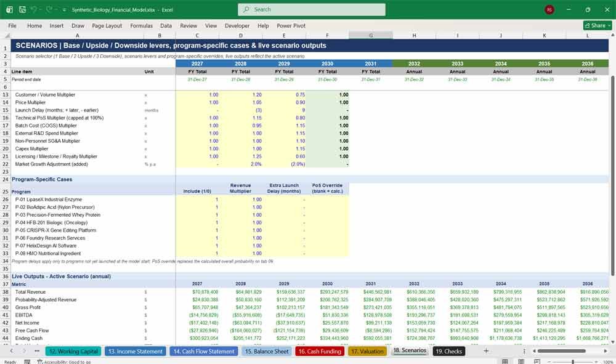Select the Licensing / Milestone / Royalty Multiplier label

coord(56,156)
